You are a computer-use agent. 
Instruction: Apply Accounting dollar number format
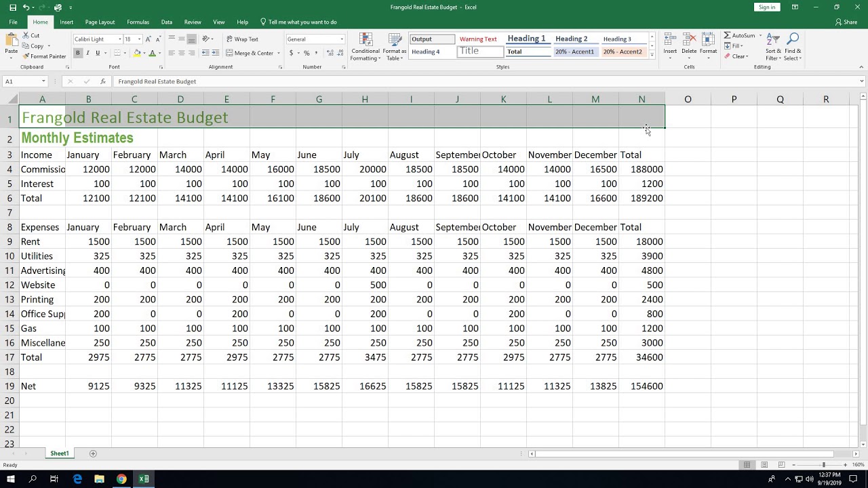(x=292, y=53)
